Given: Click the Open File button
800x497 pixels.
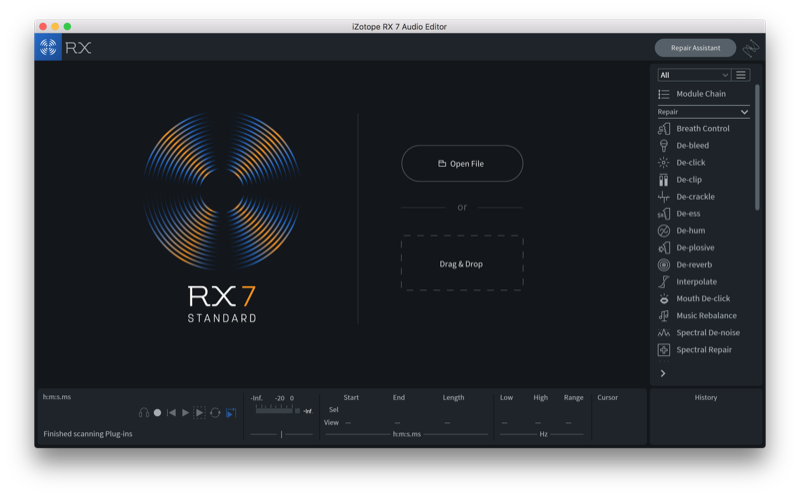Looking at the screenshot, I should click(462, 164).
